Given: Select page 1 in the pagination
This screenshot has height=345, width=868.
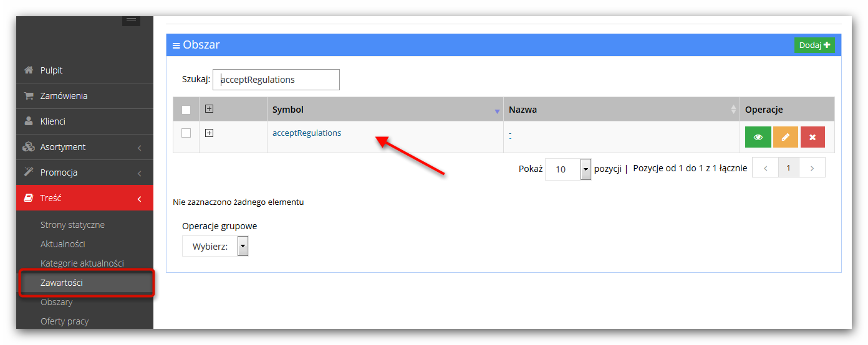Looking at the screenshot, I should (x=789, y=168).
